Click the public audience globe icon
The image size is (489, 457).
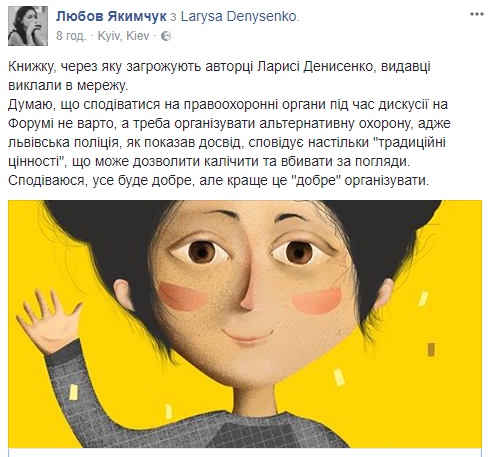tap(166, 36)
